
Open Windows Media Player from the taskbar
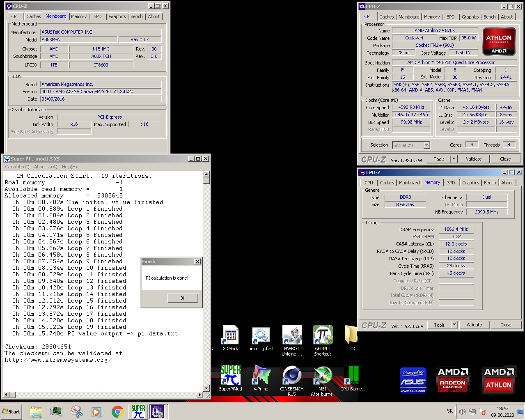point(97,411)
